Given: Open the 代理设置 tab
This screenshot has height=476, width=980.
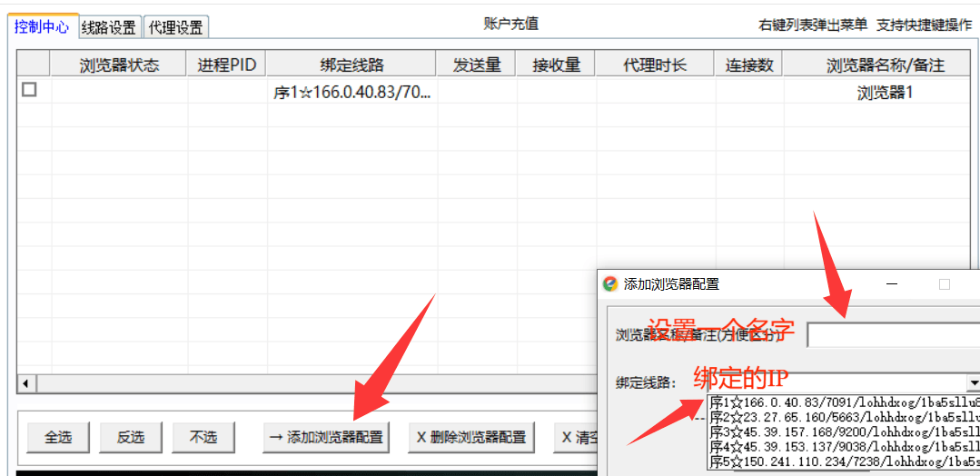Looking at the screenshot, I should coord(176,27).
